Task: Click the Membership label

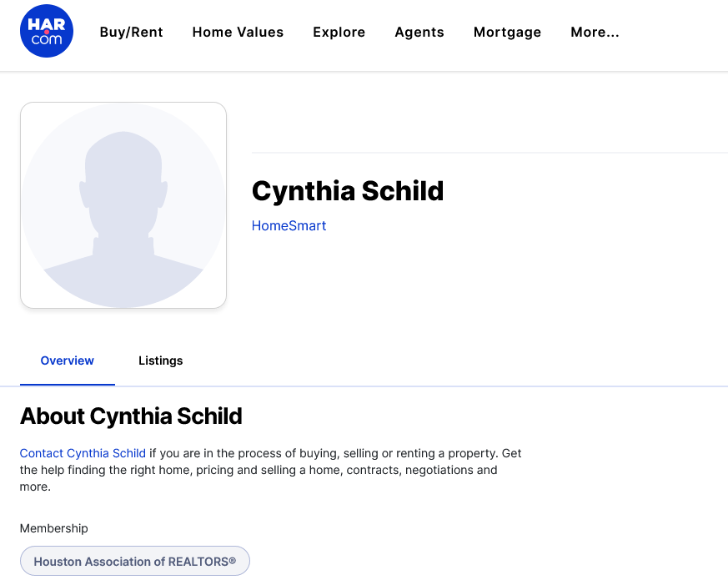Action: point(54,528)
